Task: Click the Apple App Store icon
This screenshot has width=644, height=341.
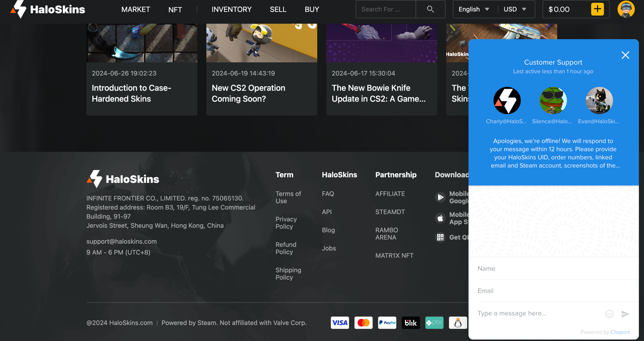Action: 440,218
